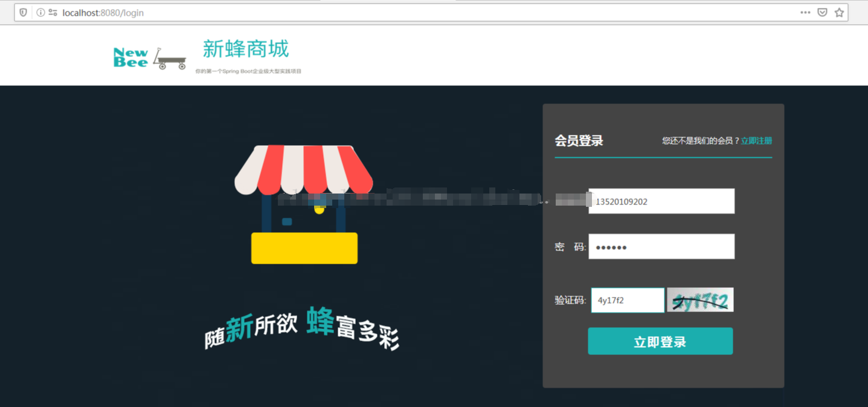Open site information icon in address bar
The height and width of the screenshot is (407, 868).
click(40, 12)
